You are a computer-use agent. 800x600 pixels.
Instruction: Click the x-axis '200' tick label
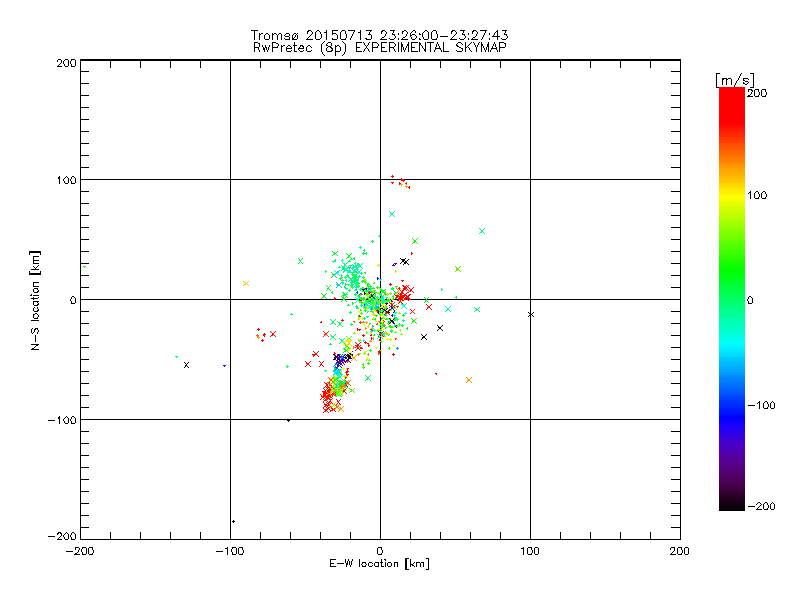click(x=680, y=552)
